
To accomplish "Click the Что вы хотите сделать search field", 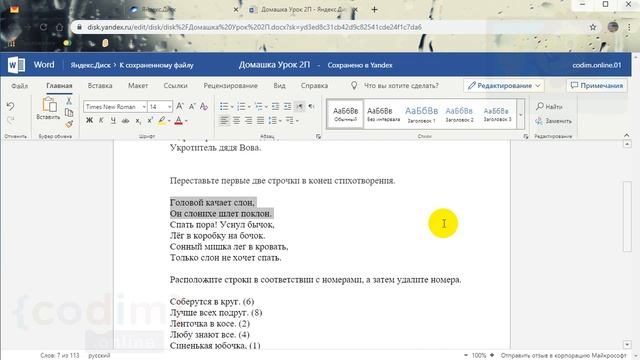I will (401, 86).
